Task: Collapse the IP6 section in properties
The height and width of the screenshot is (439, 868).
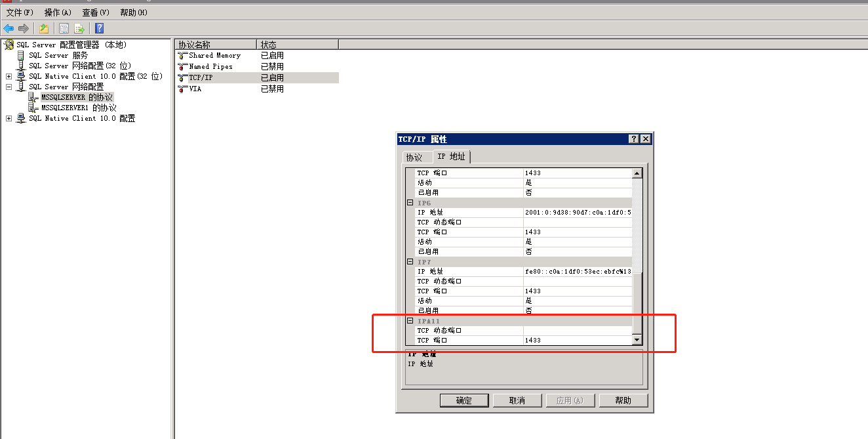Action: click(410, 203)
